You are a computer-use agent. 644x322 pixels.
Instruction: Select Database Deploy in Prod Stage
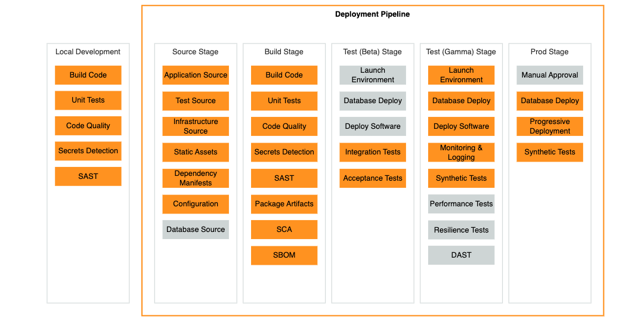(x=550, y=101)
